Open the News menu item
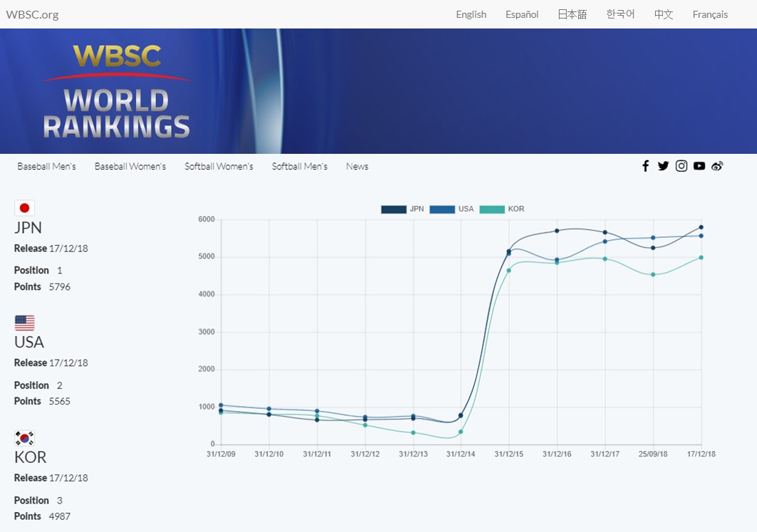The width and height of the screenshot is (757, 532). pyautogui.click(x=357, y=167)
